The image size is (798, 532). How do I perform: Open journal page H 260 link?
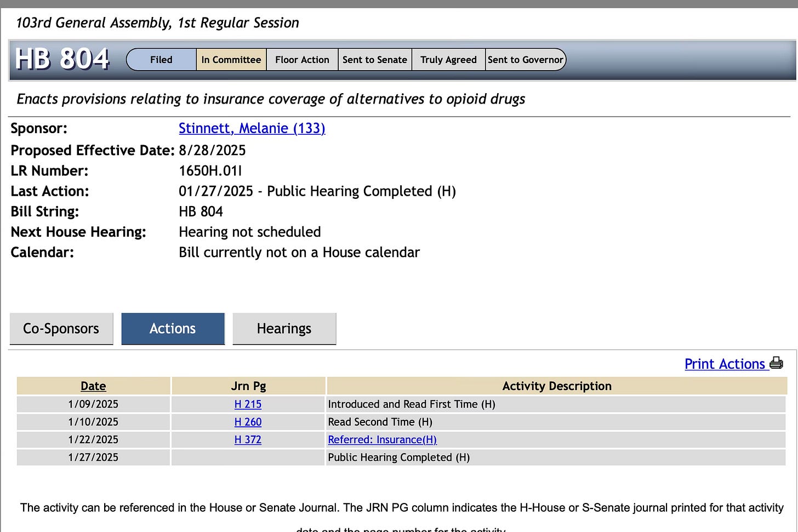pyautogui.click(x=248, y=422)
